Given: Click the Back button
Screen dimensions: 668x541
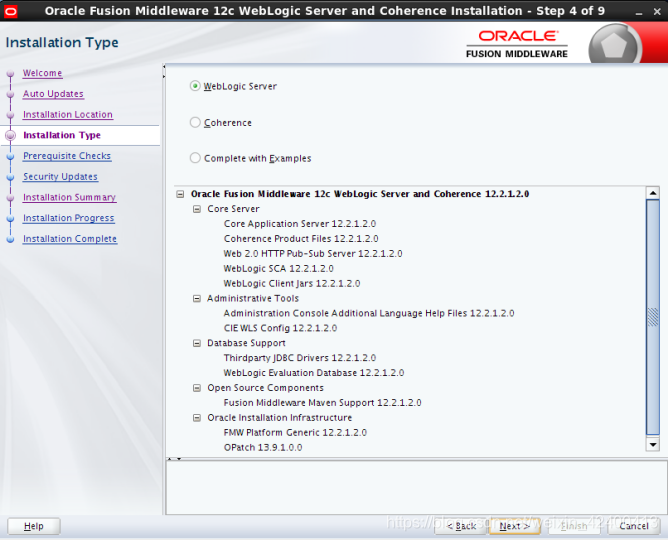Looking at the screenshot, I should [x=461, y=527].
